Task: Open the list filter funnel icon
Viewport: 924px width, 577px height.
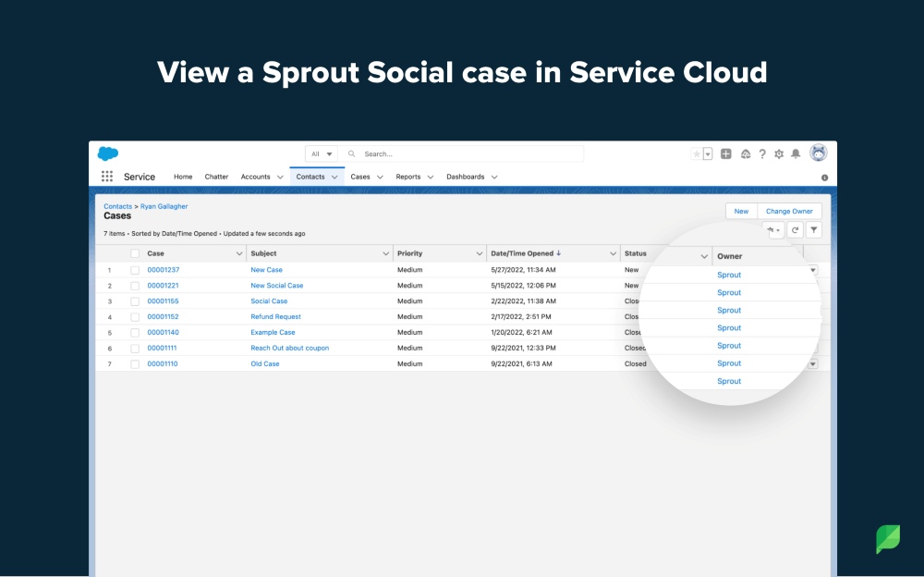Action: click(813, 230)
